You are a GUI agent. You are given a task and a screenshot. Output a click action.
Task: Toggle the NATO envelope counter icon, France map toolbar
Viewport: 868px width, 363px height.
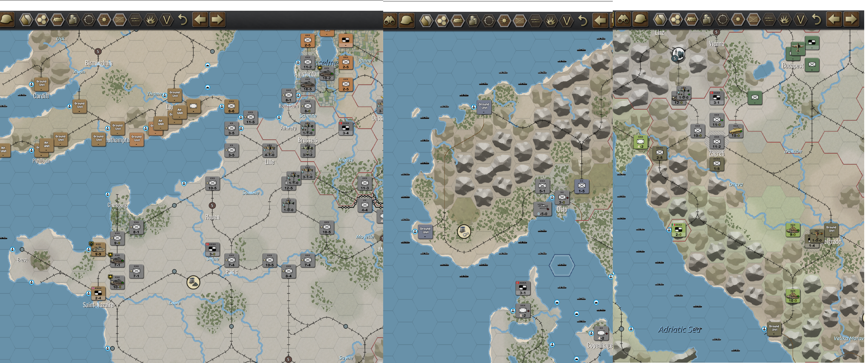point(120,20)
